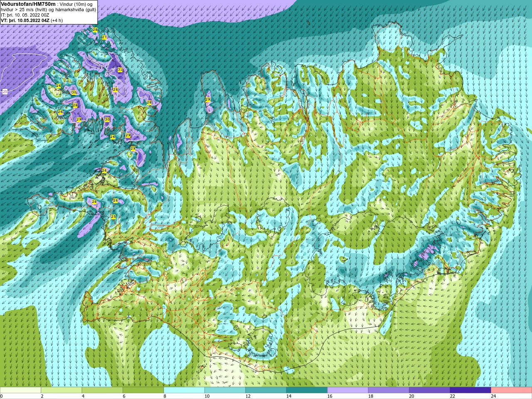Click the yellow gust label 27
This screenshot has height=399, width=532.
click(104, 37)
